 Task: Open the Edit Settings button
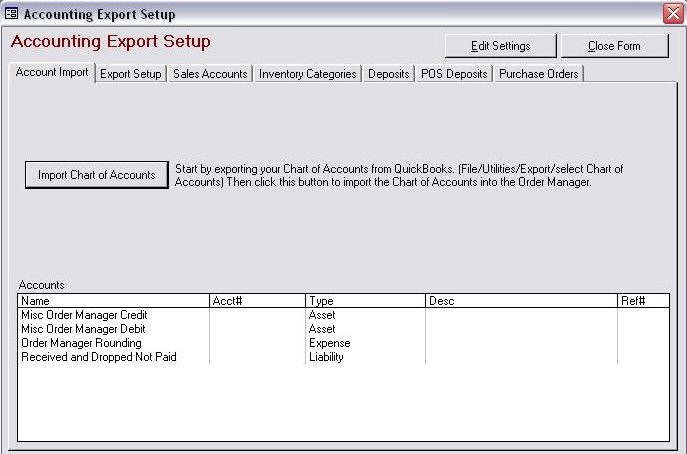pyautogui.click(x=500, y=46)
